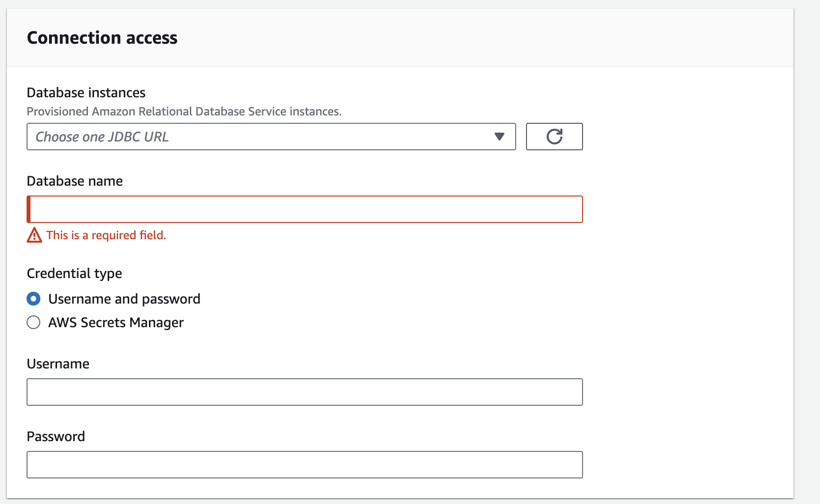Click the Database instances label

point(86,93)
